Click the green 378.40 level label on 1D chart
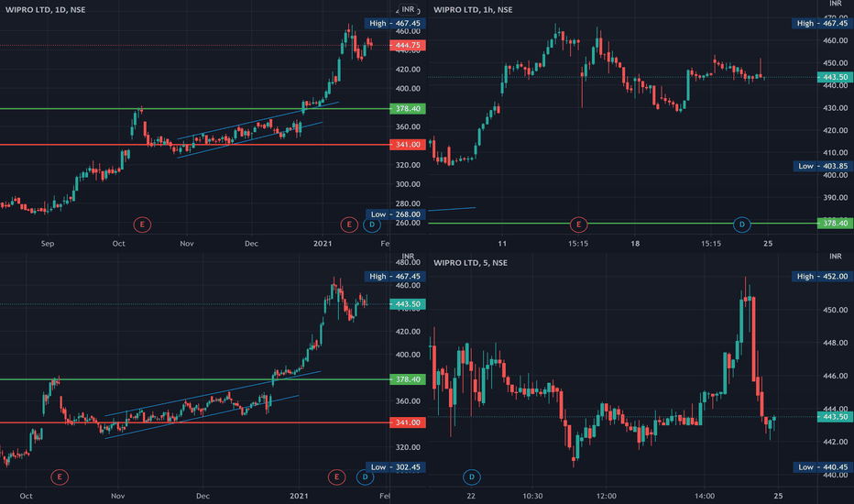Image resolution: width=854 pixels, height=504 pixels. click(x=408, y=109)
